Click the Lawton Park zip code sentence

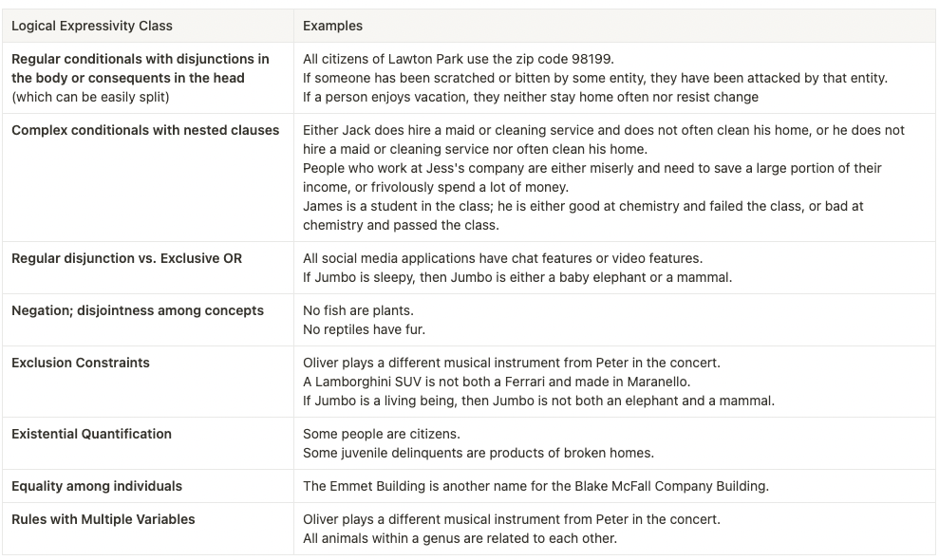pyautogui.click(x=459, y=59)
